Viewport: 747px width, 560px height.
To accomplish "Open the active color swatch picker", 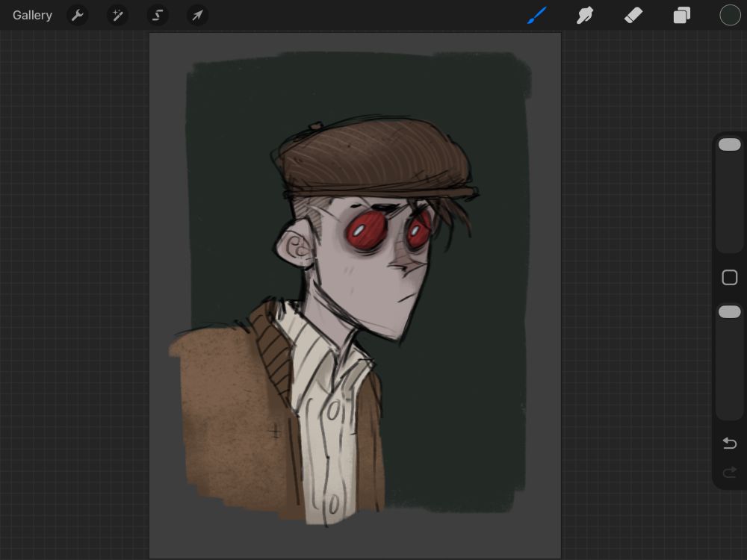I will point(730,15).
